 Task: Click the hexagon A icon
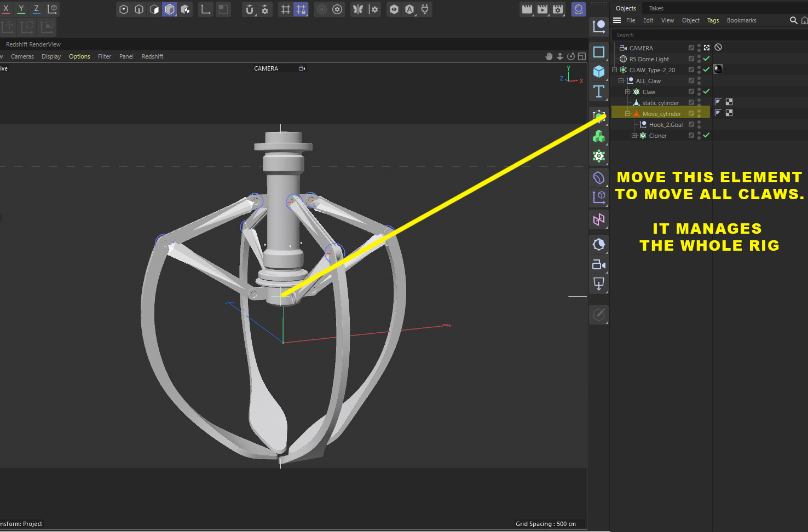click(x=409, y=9)
